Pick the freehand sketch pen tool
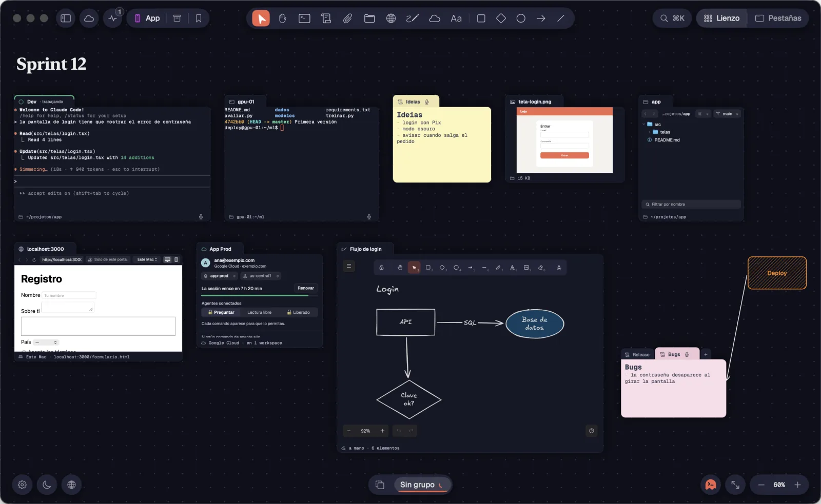Image resolution: width=821 pixels, height=504 pixels. point(413,18)
